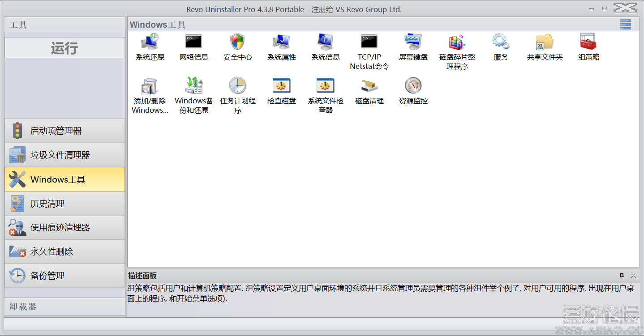
Task: Open 备份管理 sidebar item
Action: coord(64,276)
